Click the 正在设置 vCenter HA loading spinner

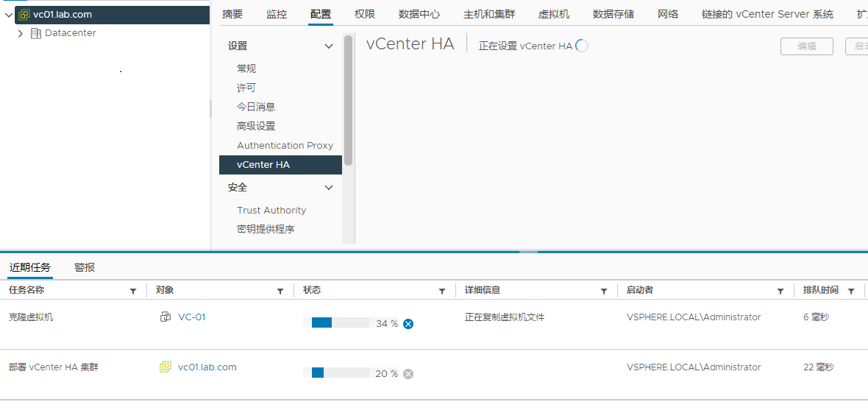coord(582,46)
